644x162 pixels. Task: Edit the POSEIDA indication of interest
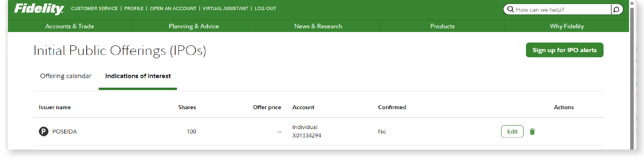(x=512, y=132)
